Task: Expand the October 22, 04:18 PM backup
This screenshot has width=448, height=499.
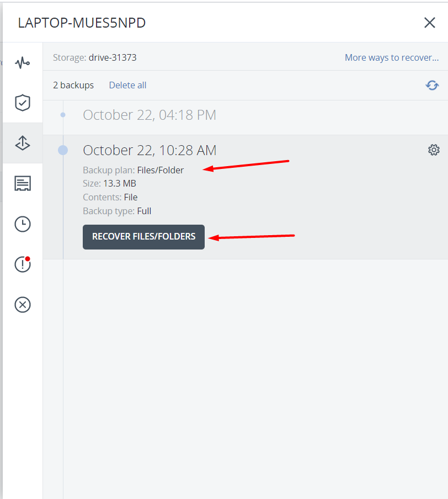Action: pyautogui.click(x=150, y=115)
